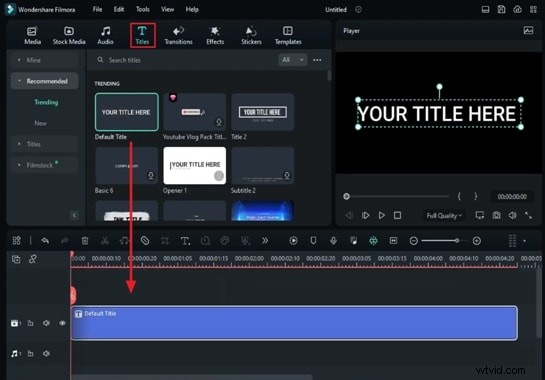Click the Delete trash icon

[x=84, y=241]
